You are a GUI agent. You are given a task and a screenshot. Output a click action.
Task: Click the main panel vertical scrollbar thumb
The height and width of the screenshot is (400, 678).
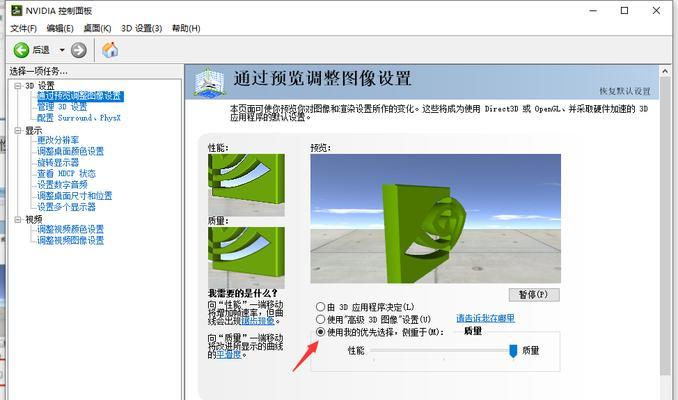pyautogui.click(x=665, y=226)
